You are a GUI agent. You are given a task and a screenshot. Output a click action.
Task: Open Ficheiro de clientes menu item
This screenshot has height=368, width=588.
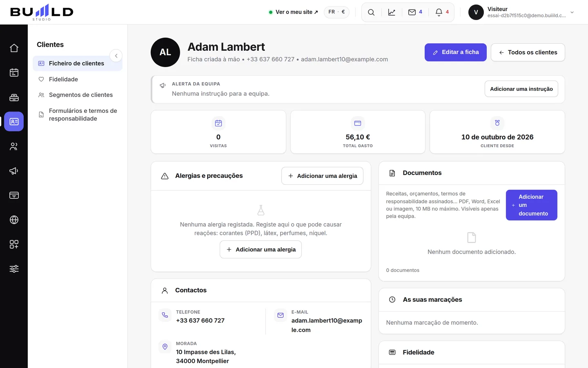tap(78, 63)
